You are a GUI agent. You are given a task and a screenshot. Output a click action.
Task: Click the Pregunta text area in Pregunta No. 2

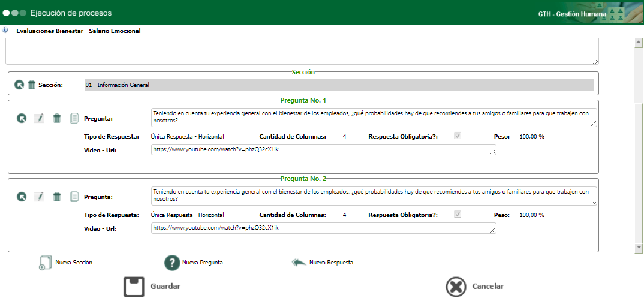tap(374, 196)
